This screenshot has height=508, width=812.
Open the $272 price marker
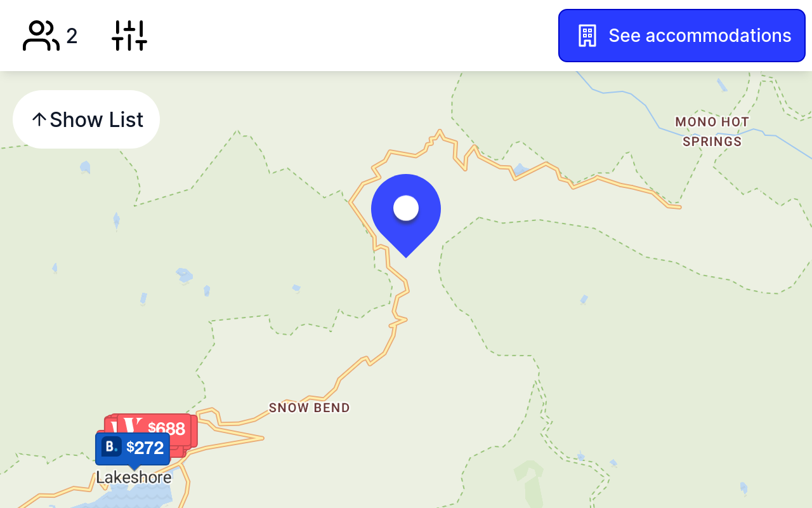point(133,448)
